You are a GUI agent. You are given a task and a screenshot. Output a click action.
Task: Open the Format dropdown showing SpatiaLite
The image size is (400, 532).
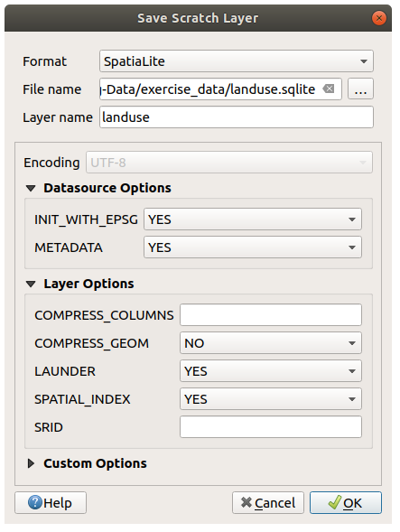click(x=237, y=61)
